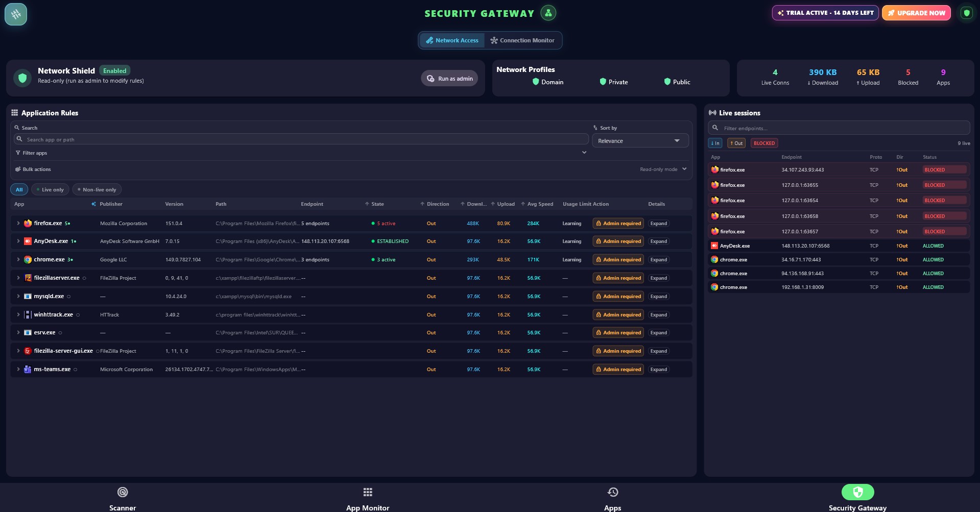Expand the AnyDesk.exe row chevron
This screenshot has height=512, width=980.
tap(18, 241)
